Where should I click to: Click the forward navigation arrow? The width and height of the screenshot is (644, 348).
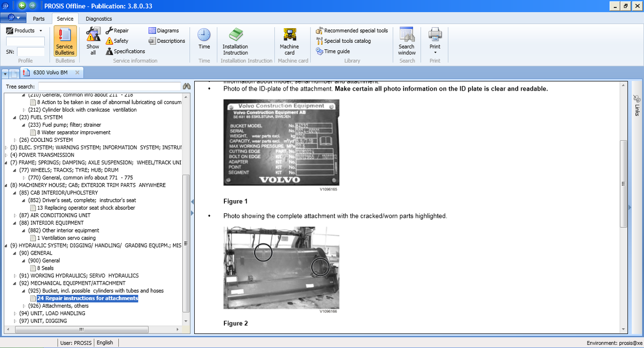pos(32,6)
